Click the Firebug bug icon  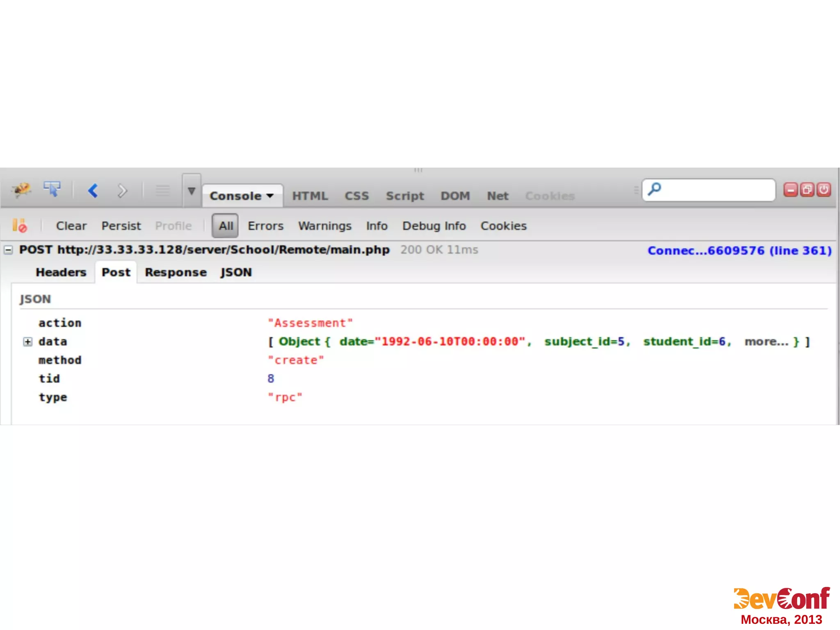21,190
